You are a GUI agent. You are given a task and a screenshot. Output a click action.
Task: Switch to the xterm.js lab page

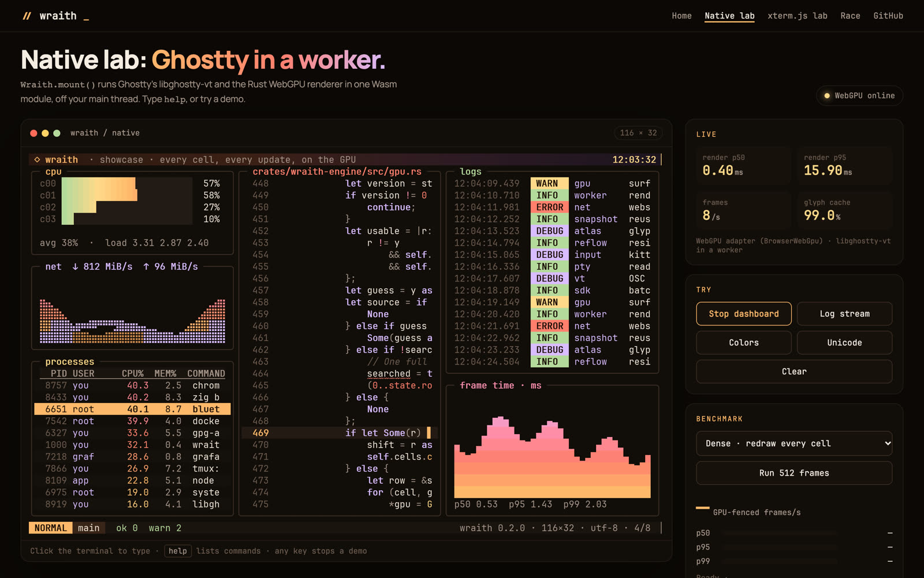point(798,16)
